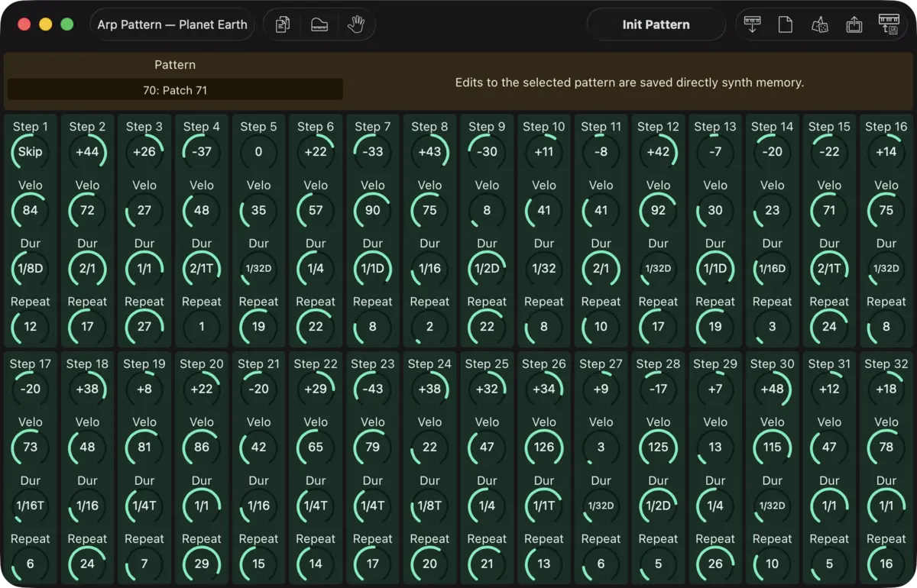Click Step 28 Dur knob showing 1/2D
Viewport: 917px width, 588px height.
[x=658, y=506]
